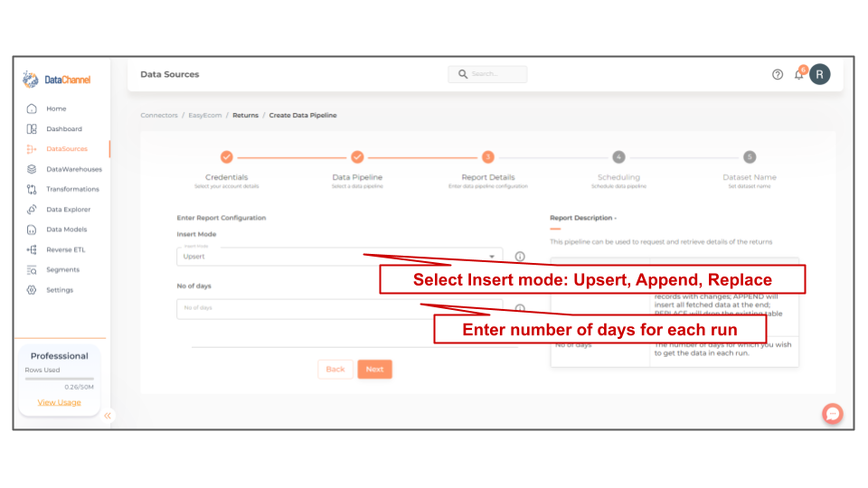Open the R user avatar menu
This screenshot has width=868, height=488.
pos(820,74)
